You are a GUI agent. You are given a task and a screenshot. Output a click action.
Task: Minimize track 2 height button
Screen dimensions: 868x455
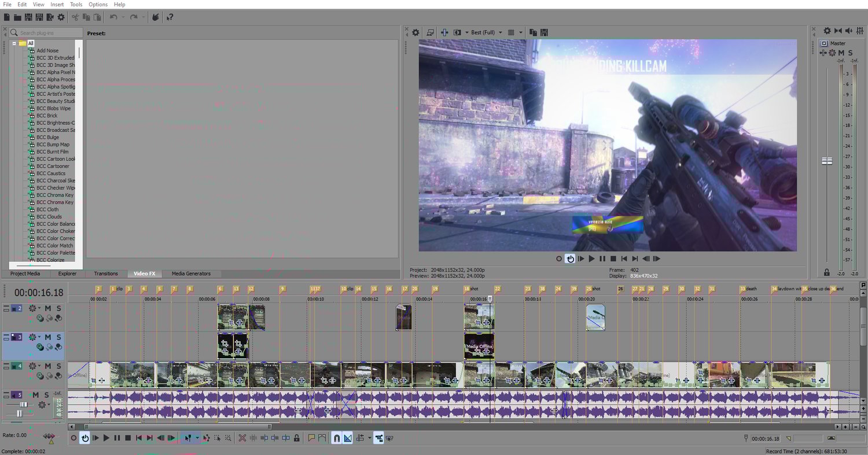[6, 306]
